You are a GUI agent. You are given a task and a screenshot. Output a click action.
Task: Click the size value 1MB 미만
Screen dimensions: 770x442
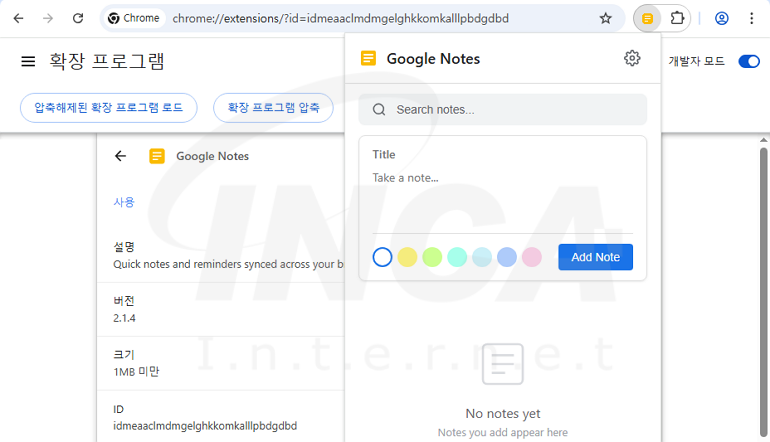coord(136,372)
